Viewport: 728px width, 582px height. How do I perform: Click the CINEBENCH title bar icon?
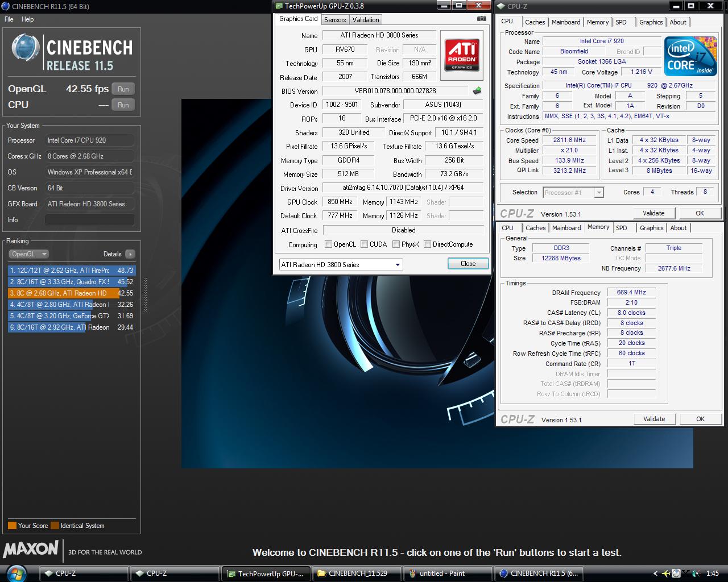click(6, 6)
